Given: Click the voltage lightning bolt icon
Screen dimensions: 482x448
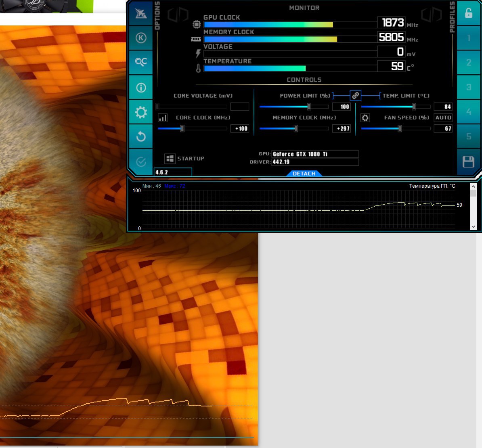Looking at the screenshot, I should (x=198, y=53).
